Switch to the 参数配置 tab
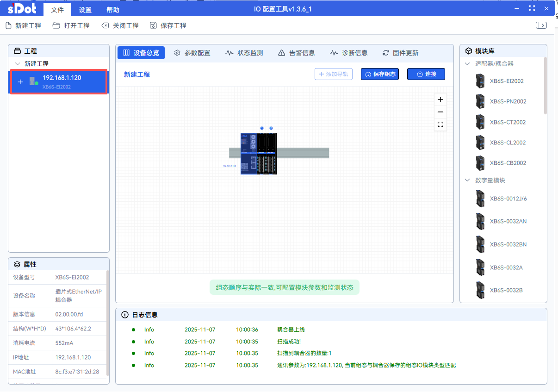558x392 pixels. click(192, 53)
